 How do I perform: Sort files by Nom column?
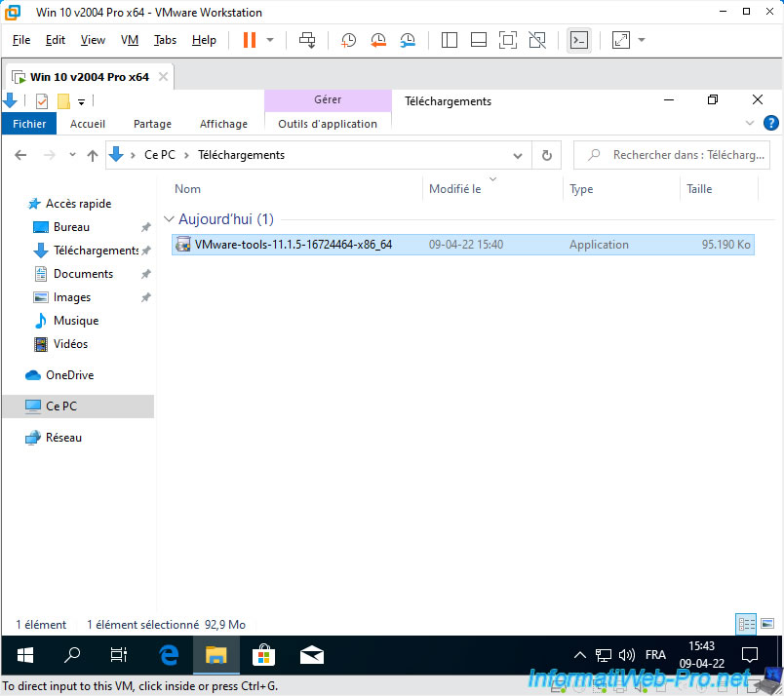coord(187,189)
